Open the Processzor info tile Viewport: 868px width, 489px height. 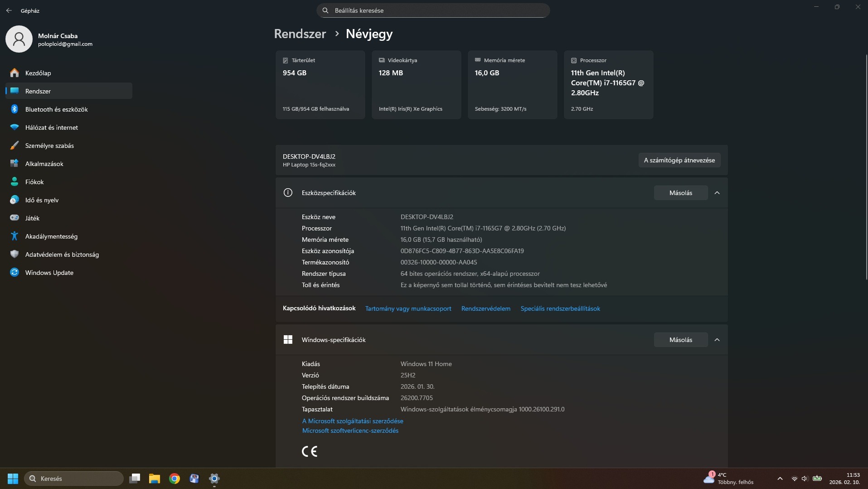pyautogui.click(x=609, y=85)
